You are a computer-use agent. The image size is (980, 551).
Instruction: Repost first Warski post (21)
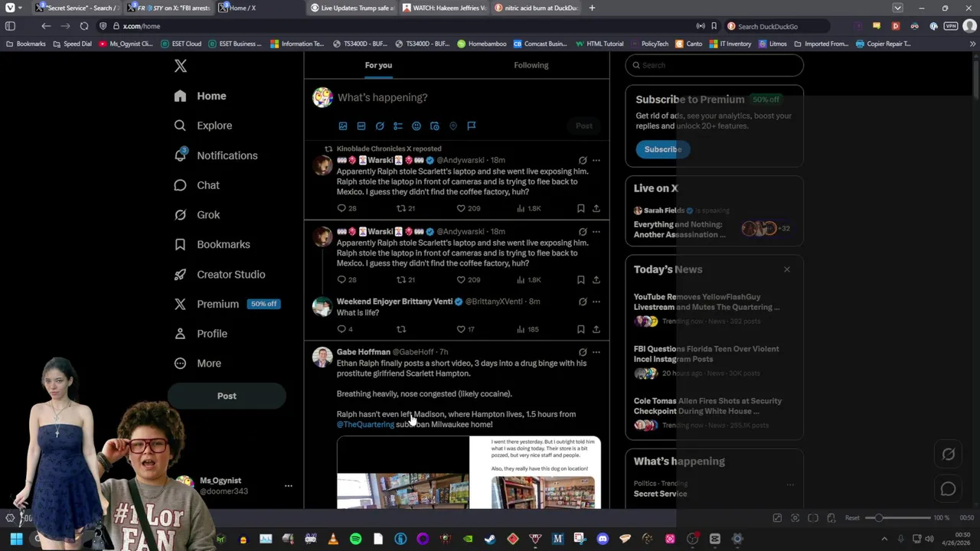click(405, 208)
